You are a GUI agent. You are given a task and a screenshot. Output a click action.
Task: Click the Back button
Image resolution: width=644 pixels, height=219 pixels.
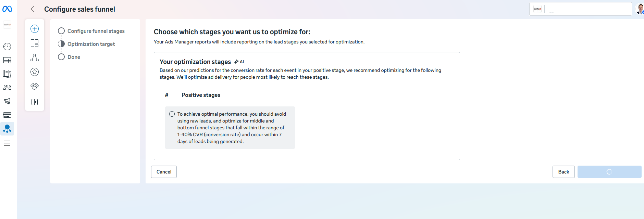[563, 172]
